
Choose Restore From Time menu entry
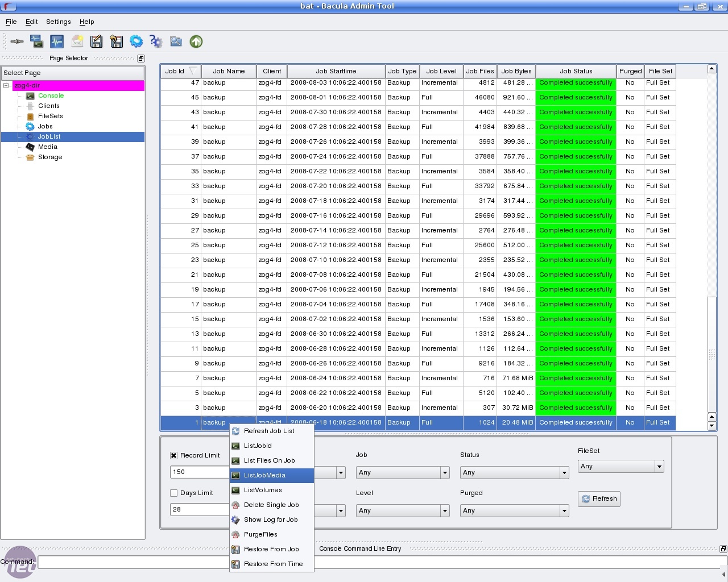(272, 564)
